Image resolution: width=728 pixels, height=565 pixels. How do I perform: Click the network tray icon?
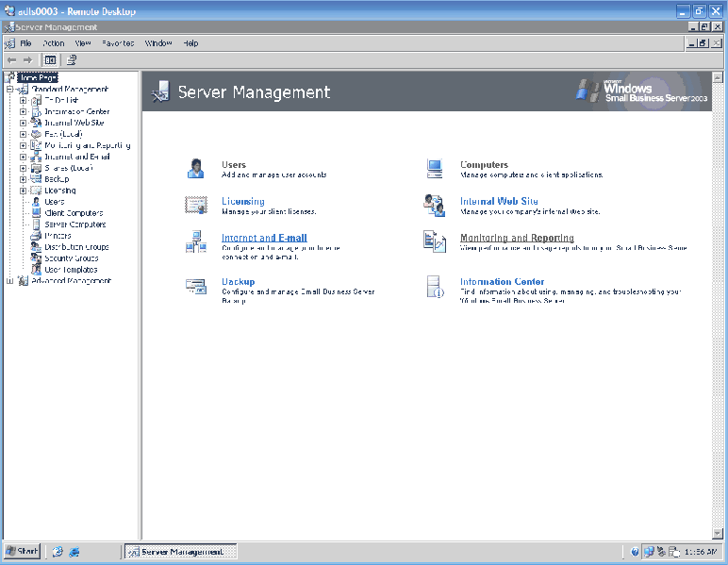pos(649,552)
